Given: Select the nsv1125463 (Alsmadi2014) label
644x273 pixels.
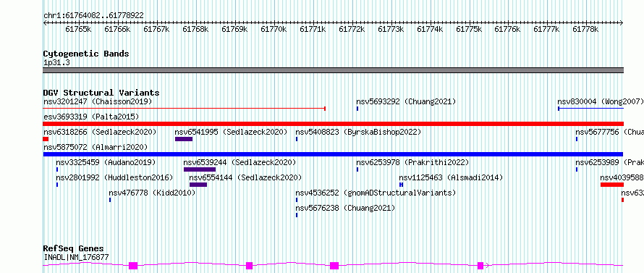Looking at the screenshot, I should tap(451, 177).
